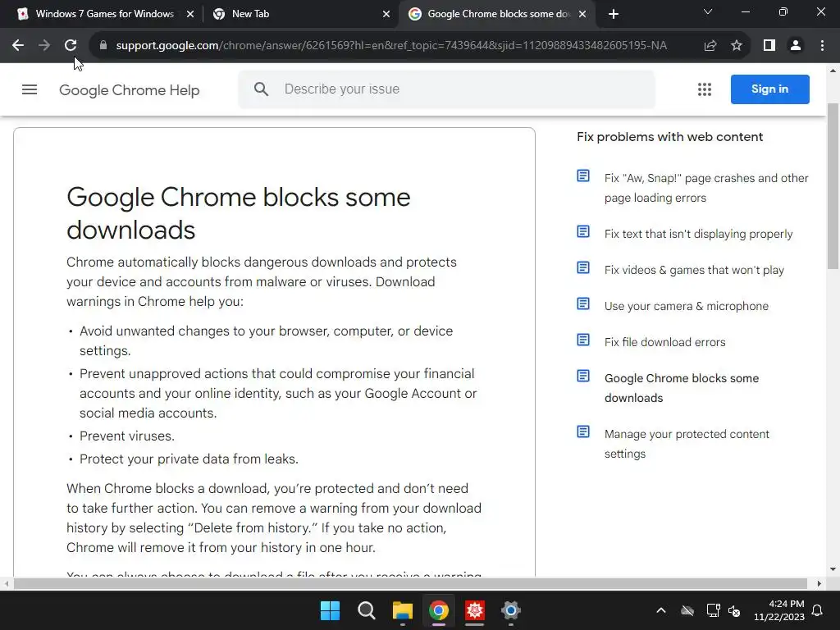Viewport: 840px width, 630px height.
Task: Open the Windows Start menu
Action: 330,610
